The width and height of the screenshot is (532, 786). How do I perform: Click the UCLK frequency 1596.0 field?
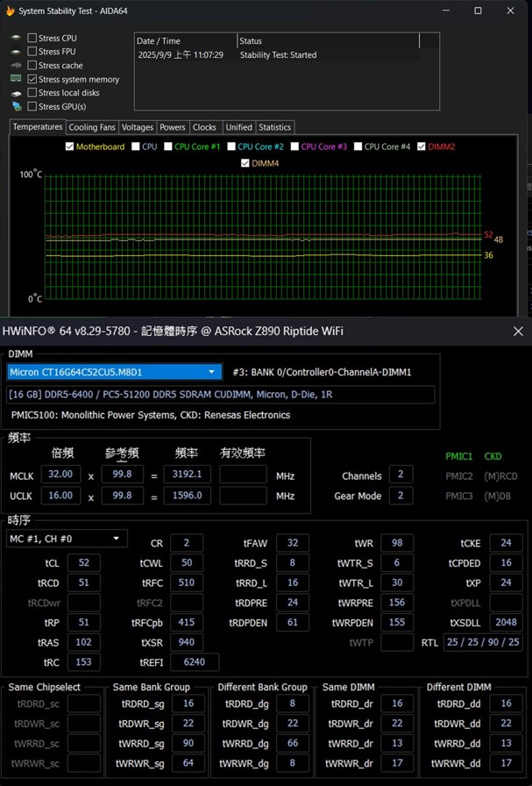(187, 496)
